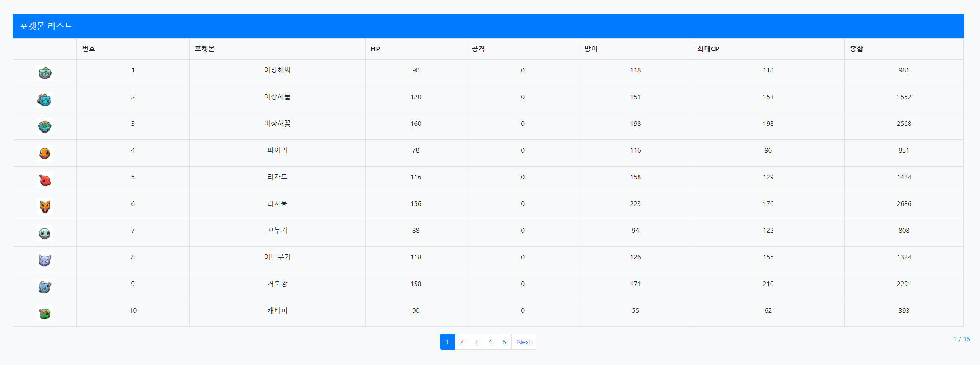Select the name 어니부기

point(277,257)
